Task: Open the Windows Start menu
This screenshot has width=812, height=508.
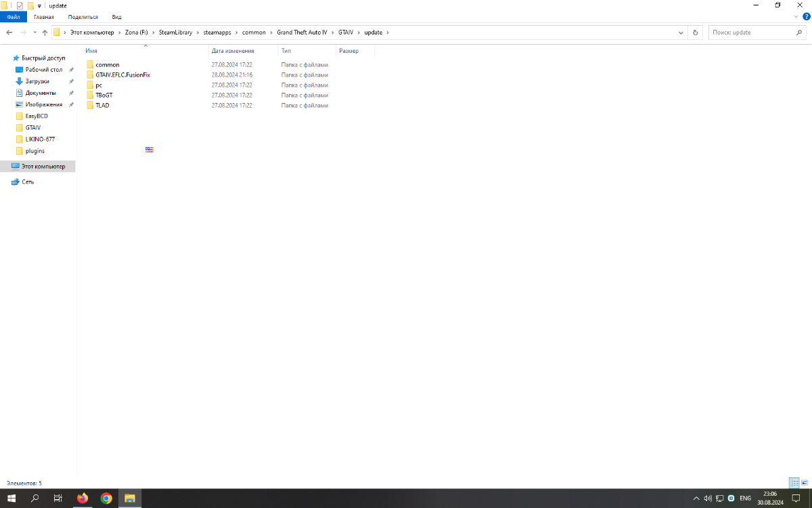Action: click(x=12, y=499)
